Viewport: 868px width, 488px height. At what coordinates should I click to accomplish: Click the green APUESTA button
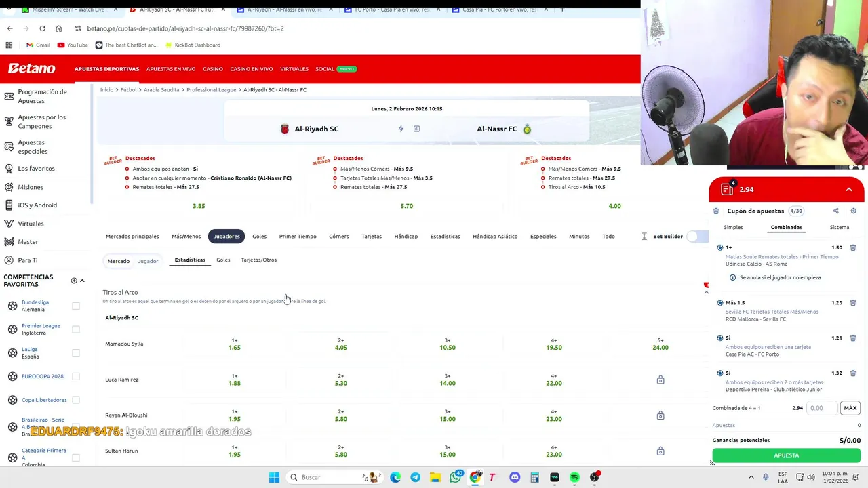(x=786, y=455)
